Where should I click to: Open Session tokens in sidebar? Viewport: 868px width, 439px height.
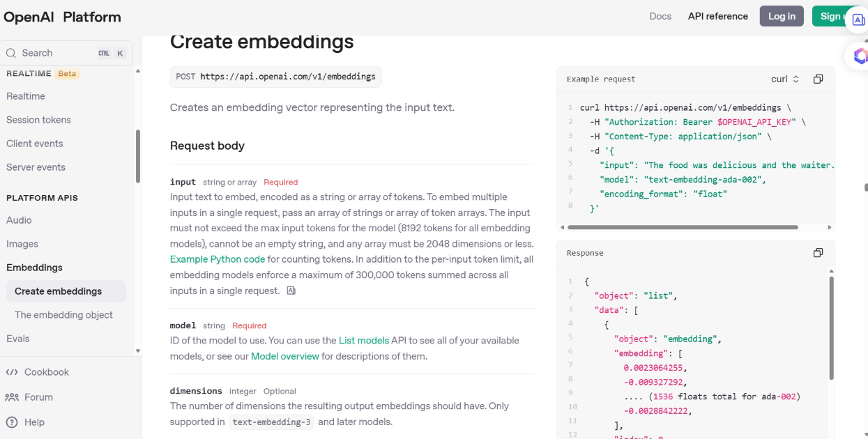click(38, 120)
